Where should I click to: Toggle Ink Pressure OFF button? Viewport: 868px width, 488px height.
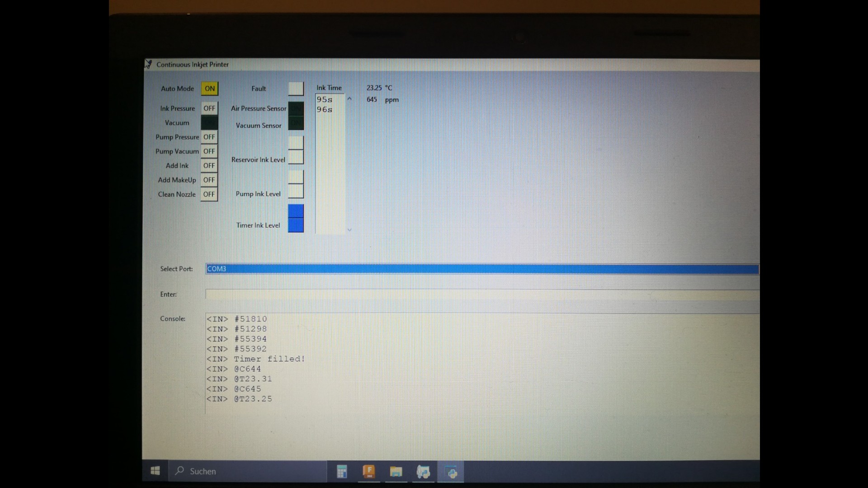tap(209, 108)
